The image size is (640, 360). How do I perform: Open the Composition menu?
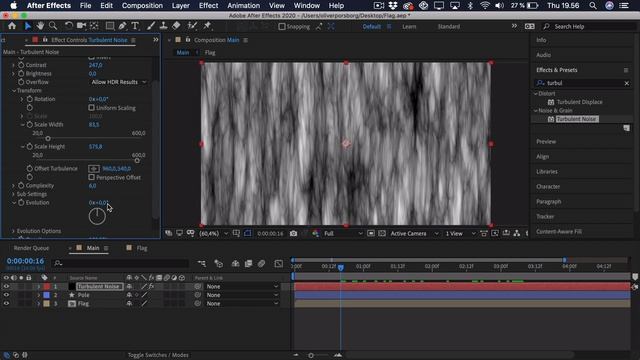point(142,6)
